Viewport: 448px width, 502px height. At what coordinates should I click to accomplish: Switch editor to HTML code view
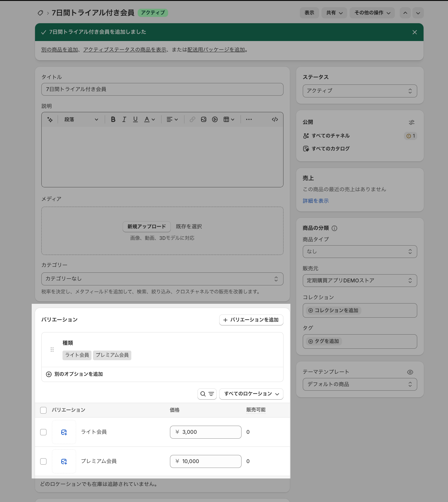tap(275, 119)
